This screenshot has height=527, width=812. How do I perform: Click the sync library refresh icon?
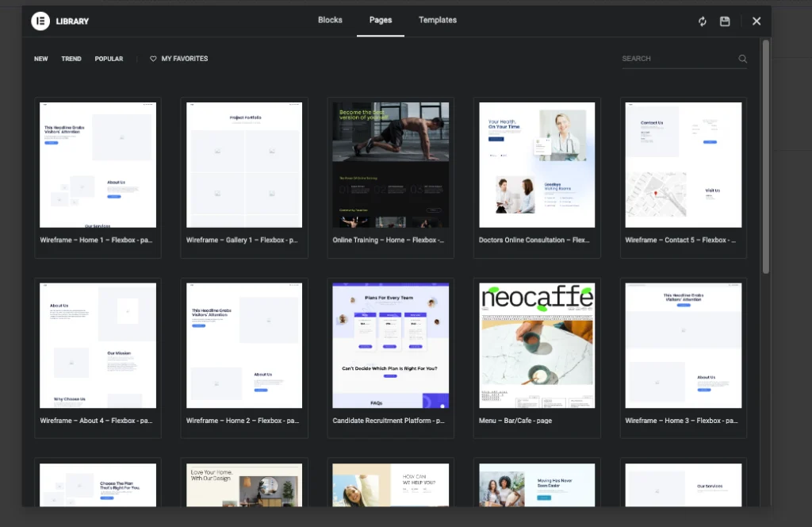click(702, 21)
